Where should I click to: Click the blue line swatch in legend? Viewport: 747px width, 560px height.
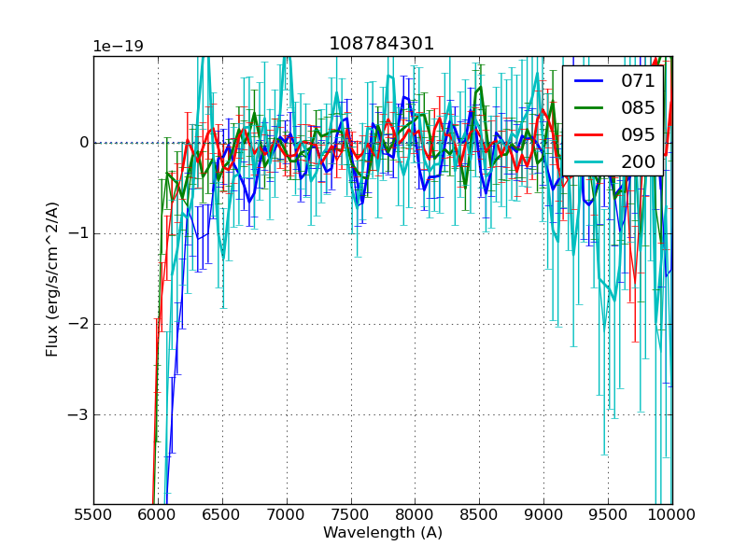click(590, 80)
